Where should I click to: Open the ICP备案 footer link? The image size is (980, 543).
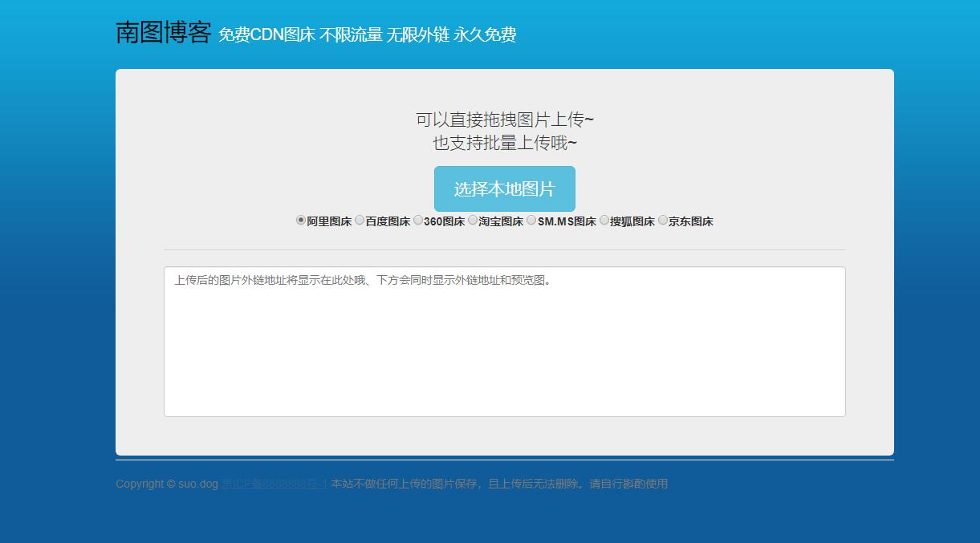pos(273,483)
